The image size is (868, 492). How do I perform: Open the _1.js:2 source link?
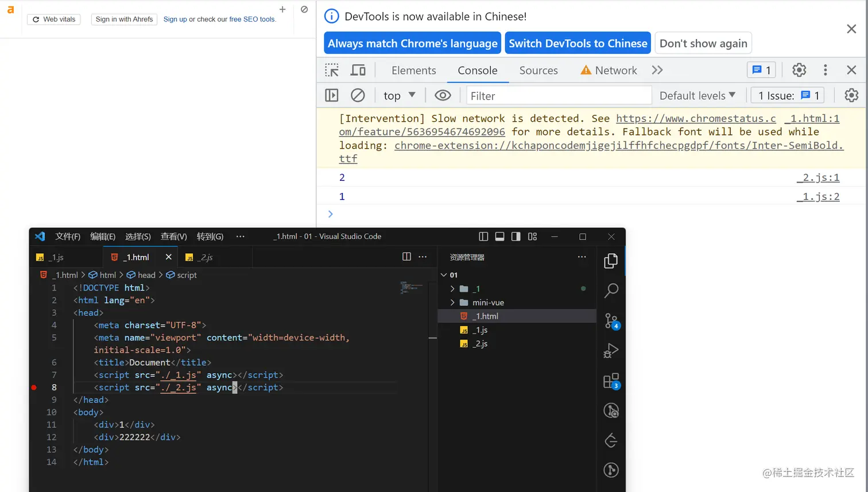818,196
